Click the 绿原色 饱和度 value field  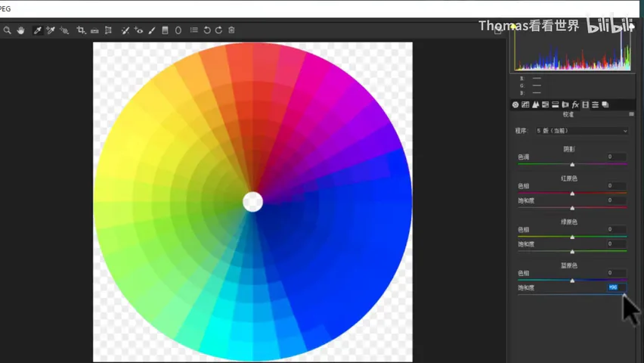pos(617,244)
